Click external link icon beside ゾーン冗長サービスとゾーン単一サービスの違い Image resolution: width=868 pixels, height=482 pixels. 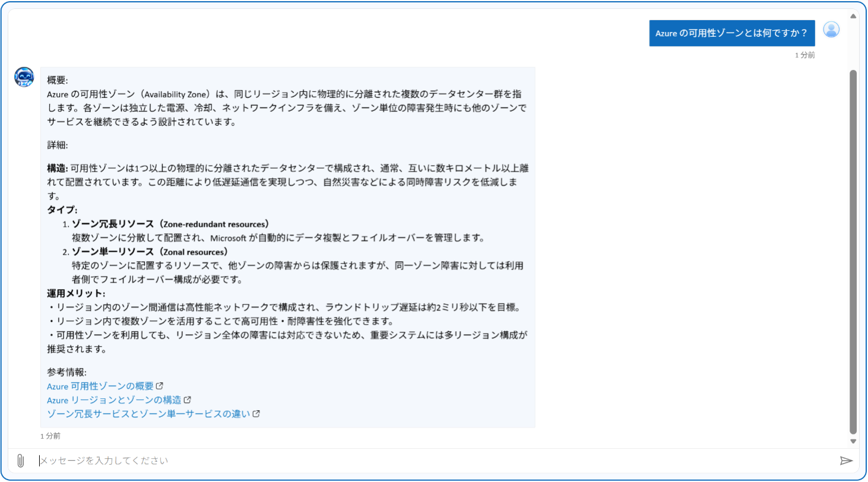(256, 414)
